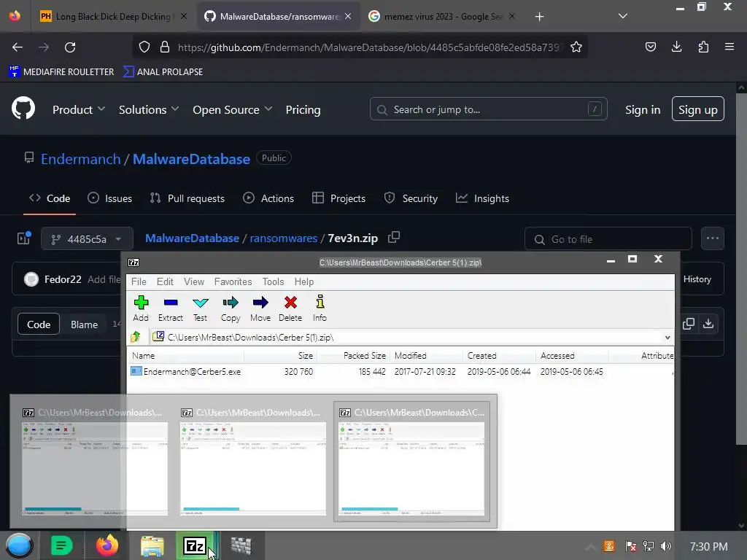List all Firefox tabs chevron
Screen dimensions: 747x560
click(623, 16)
